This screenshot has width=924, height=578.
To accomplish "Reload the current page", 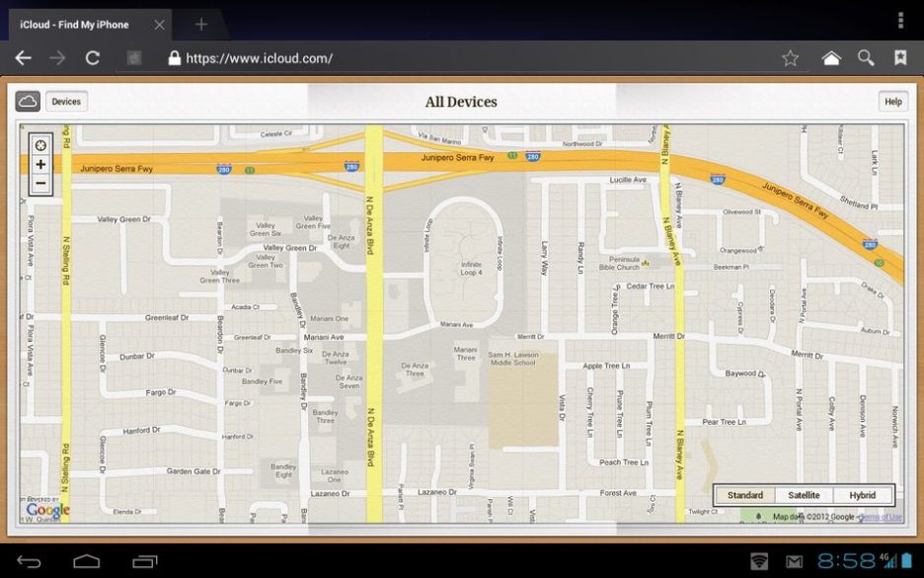I will point(93,57).
